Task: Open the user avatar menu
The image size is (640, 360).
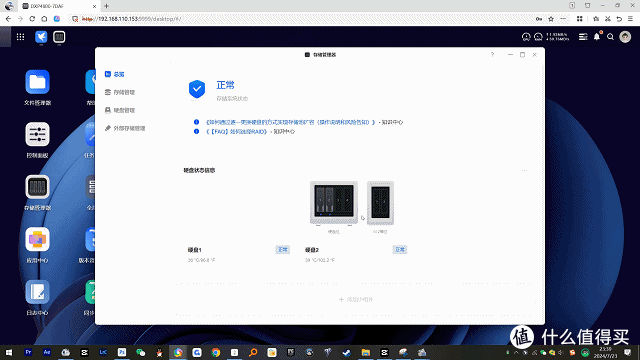Action: tap(625, 37)
